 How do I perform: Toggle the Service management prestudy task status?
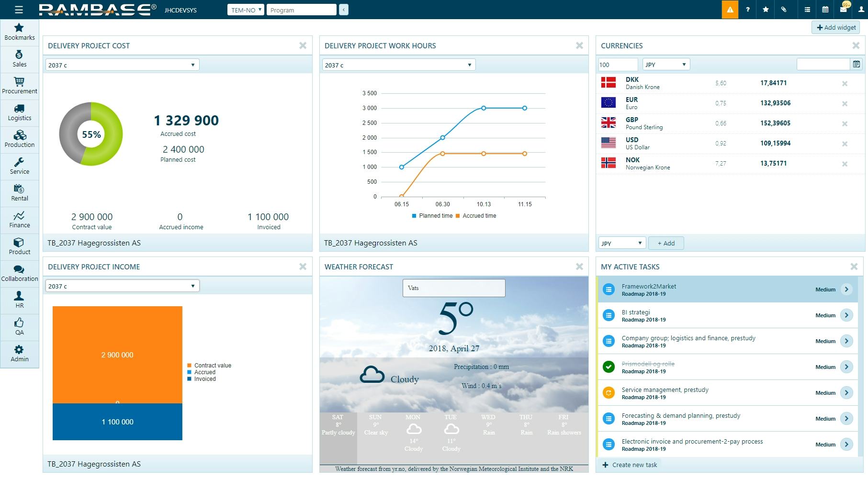tap(609, 393)
